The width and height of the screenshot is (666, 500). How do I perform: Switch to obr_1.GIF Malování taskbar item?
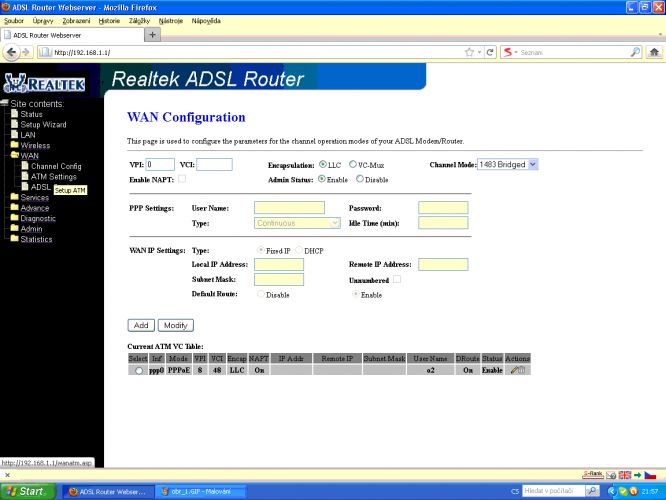[201, 492]
